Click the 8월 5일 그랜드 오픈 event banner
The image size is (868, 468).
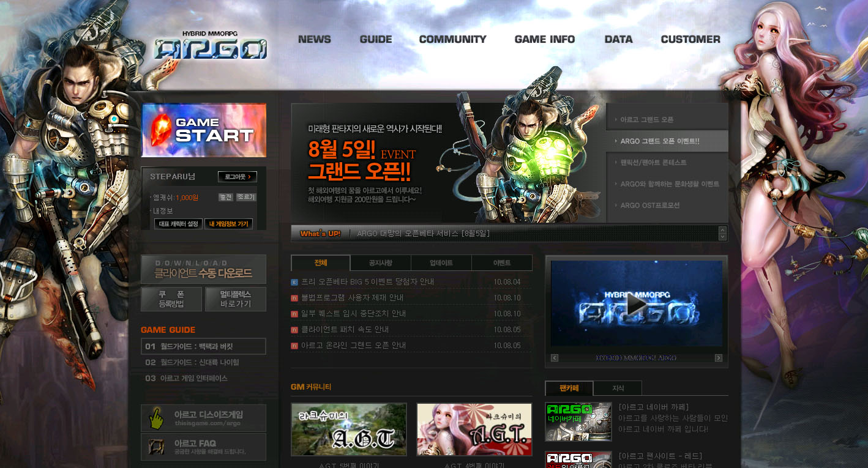(448, 163)
